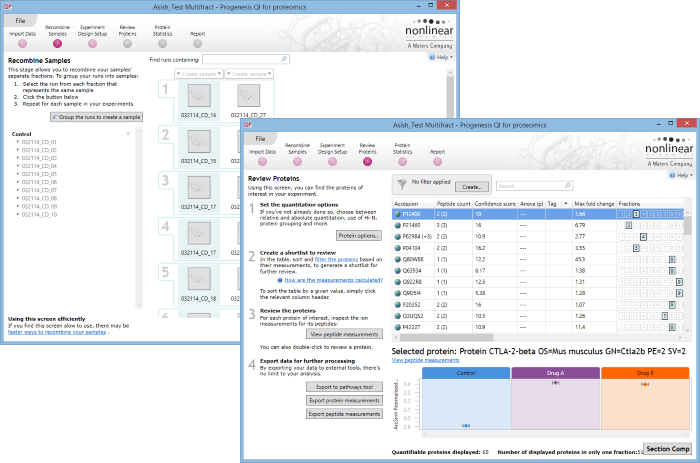
Task: Select run thumbnail 032114_CD_14
Action: (x=199, y=96)
